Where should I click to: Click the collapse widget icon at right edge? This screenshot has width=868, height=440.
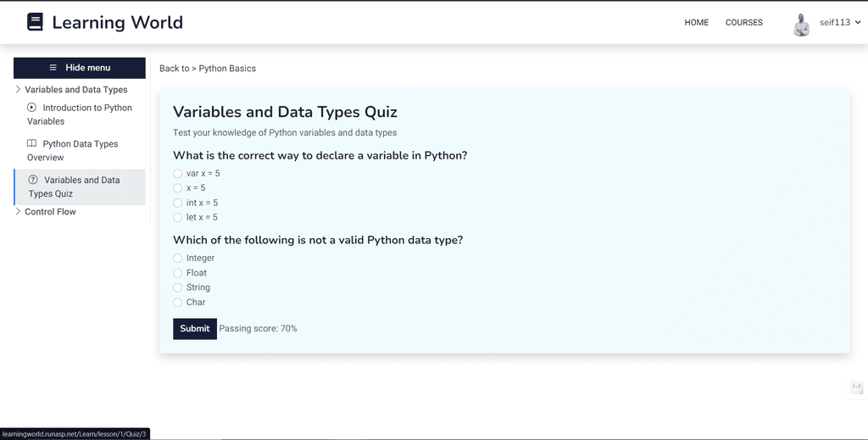856,387
